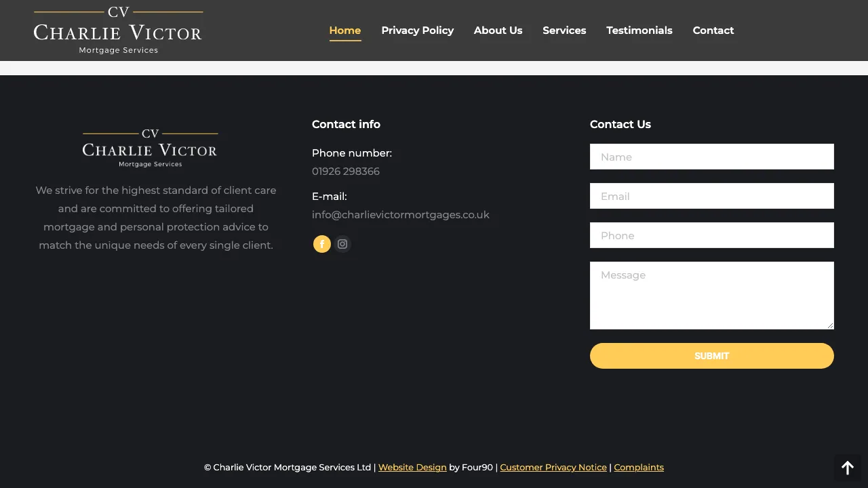Open the Website Design link

(x=412, y=467)
